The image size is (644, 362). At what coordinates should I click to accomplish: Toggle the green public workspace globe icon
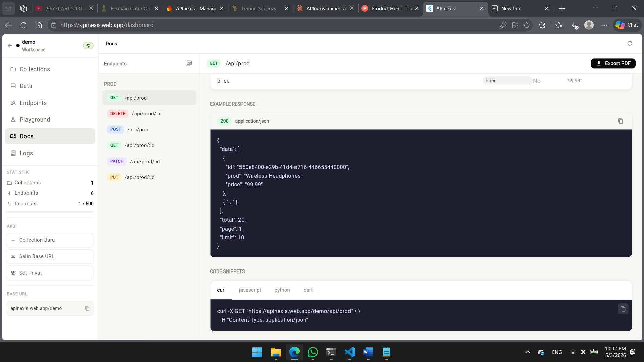88,46
